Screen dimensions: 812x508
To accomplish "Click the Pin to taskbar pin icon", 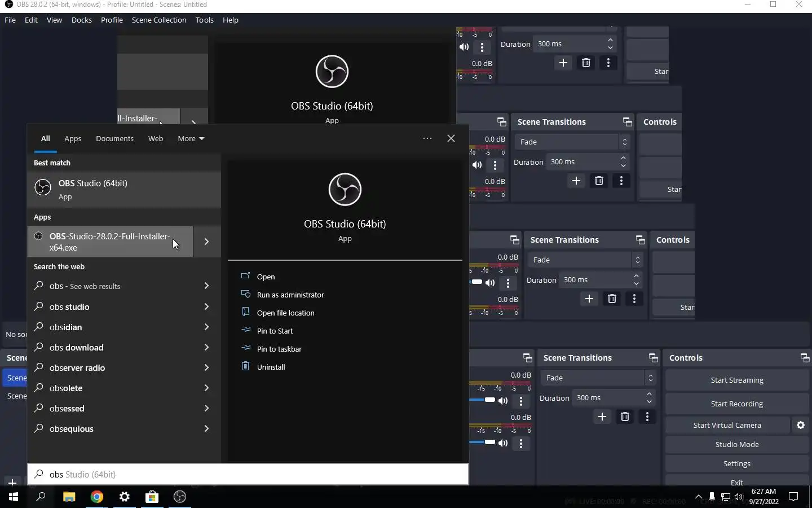I will (245, 348).
